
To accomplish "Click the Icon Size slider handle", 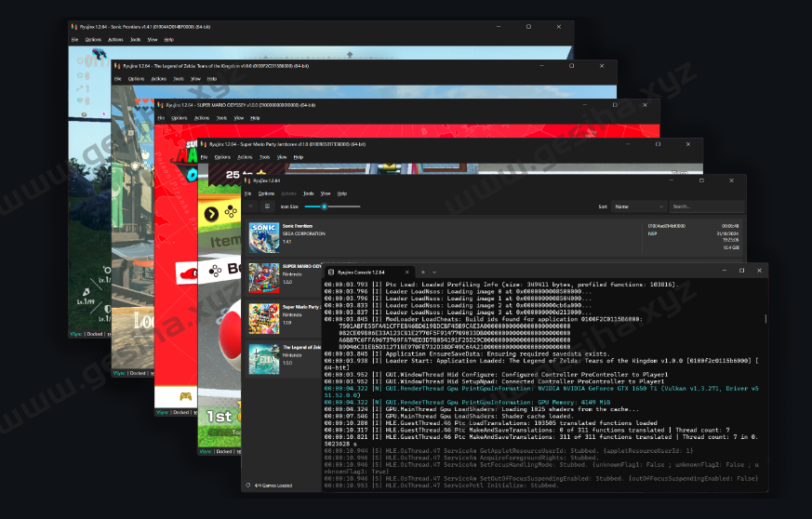I will coord(323,206).
